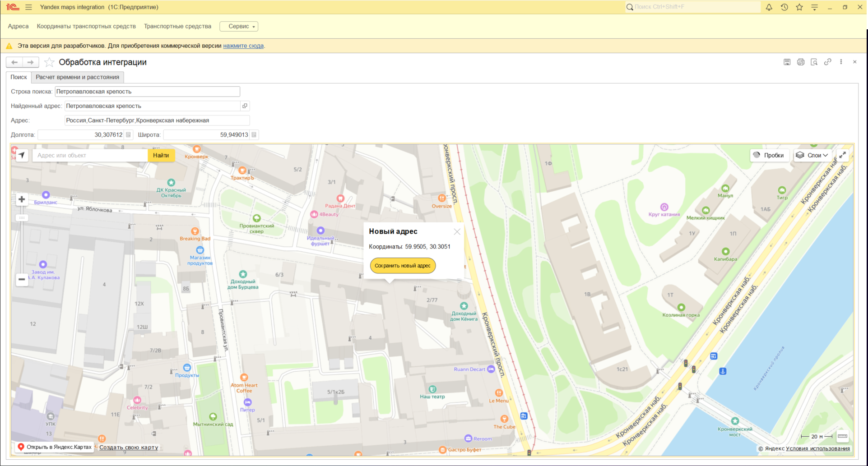This screenshot has width=868, height=466.
Task: Add Обработка интеграции to favorites
Action: pyautogui.click(x=49, y=62)
